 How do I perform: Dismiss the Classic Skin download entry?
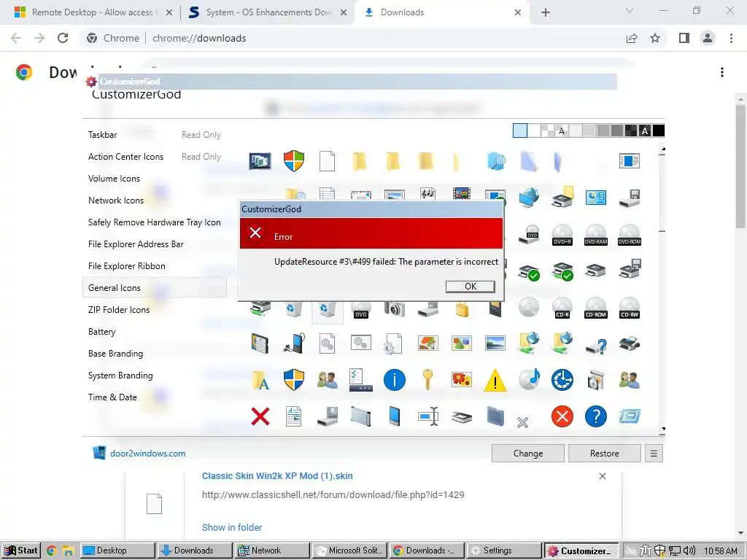click(602, 476)
